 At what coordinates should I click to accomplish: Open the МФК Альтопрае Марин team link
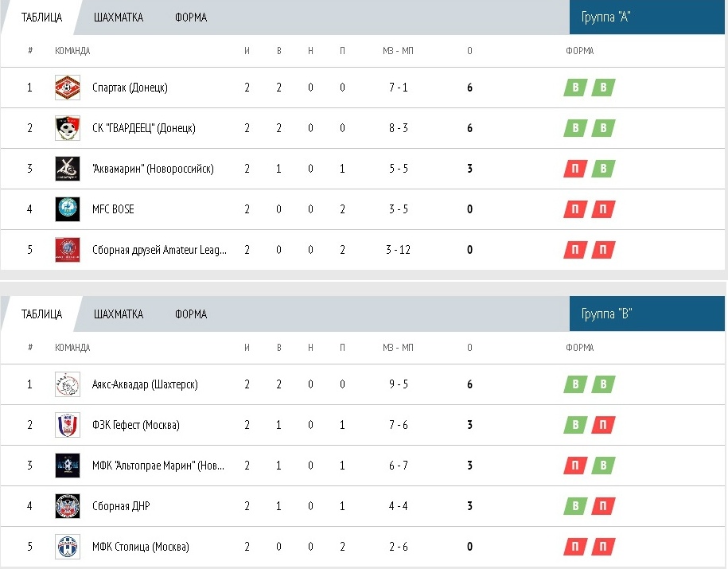pos(158,466)
